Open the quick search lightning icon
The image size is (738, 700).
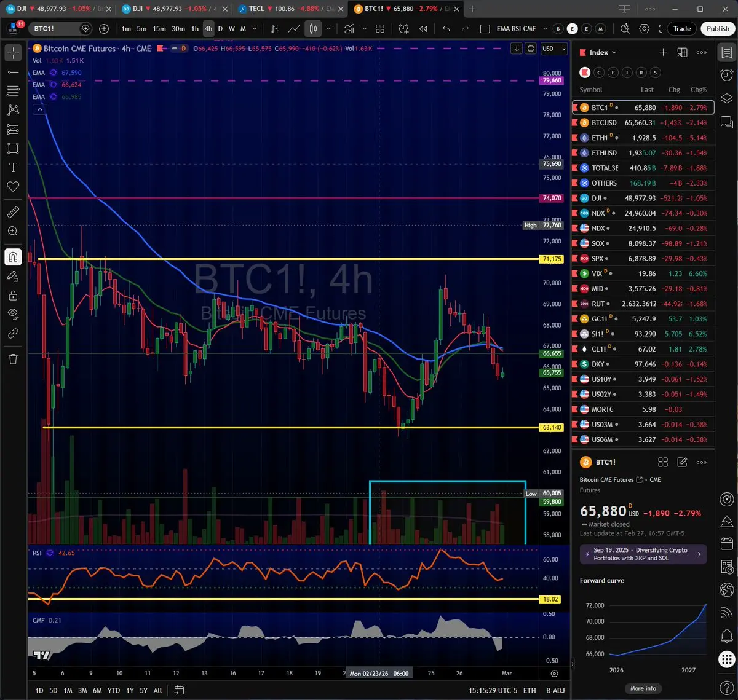click(625, 29)
